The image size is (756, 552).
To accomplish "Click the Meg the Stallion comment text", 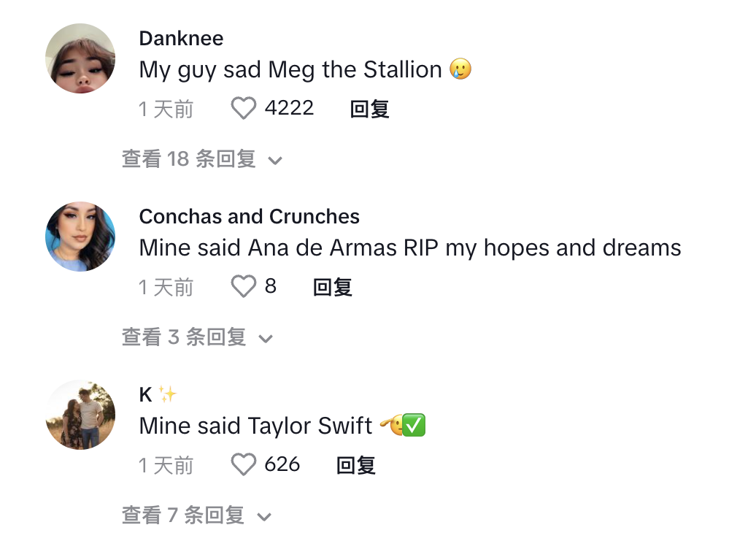I will 305,69.
